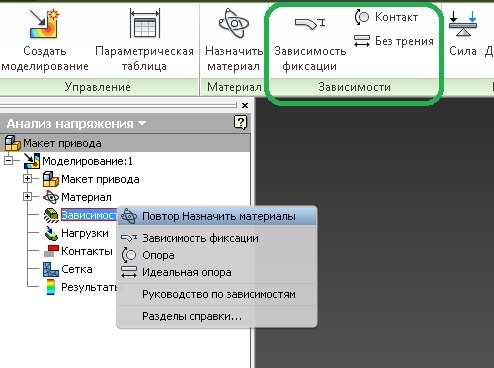The image size is (494, 368).
Task: Expand the Макет привода child node
Action: pos(28,179)
